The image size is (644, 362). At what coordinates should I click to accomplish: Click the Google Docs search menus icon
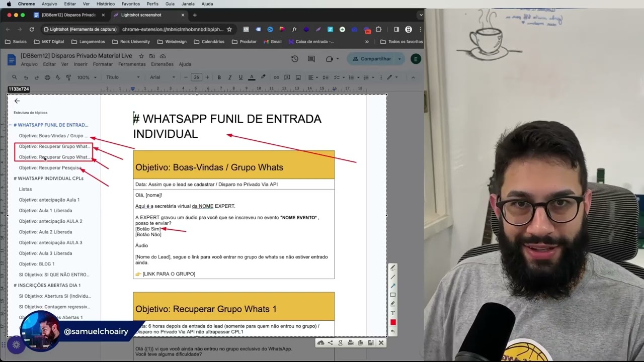(x=15, y=77)
